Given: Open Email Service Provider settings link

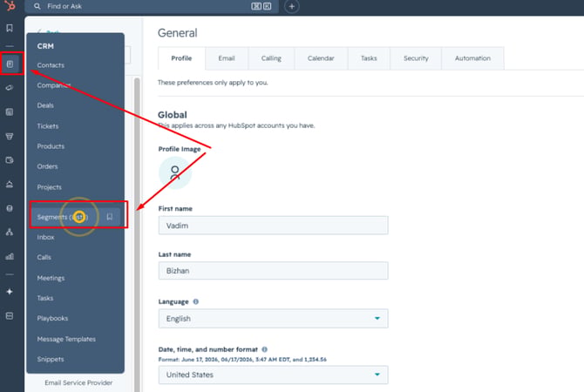Looking at the screenshot, I should [x=78, y=382].
